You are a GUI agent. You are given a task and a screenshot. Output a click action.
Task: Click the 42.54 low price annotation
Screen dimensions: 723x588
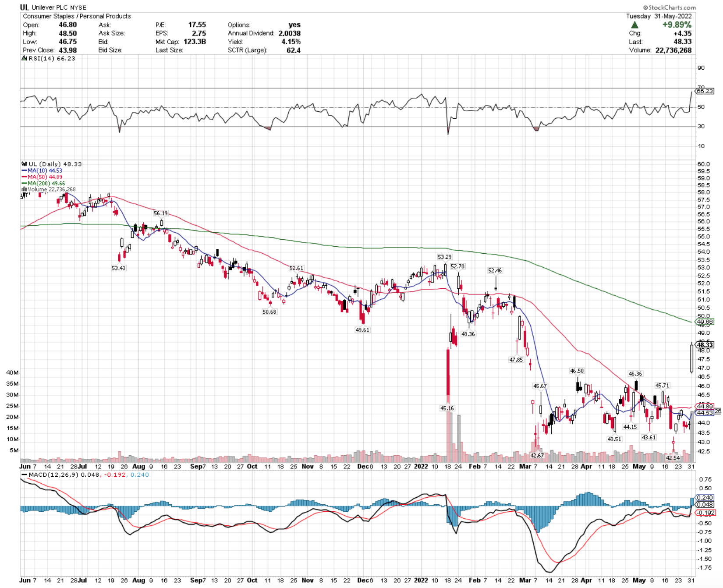673,458
